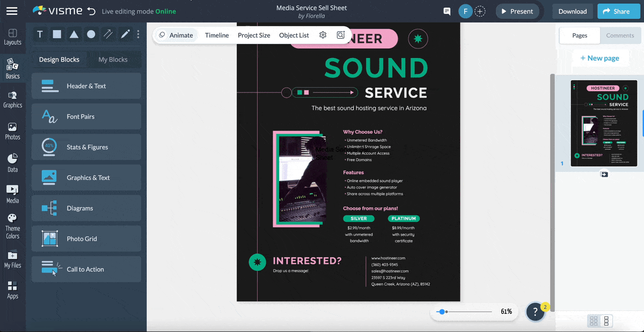Screen dimensions: 644x332
Task: Click the New page button
Action: coord(600,57)
